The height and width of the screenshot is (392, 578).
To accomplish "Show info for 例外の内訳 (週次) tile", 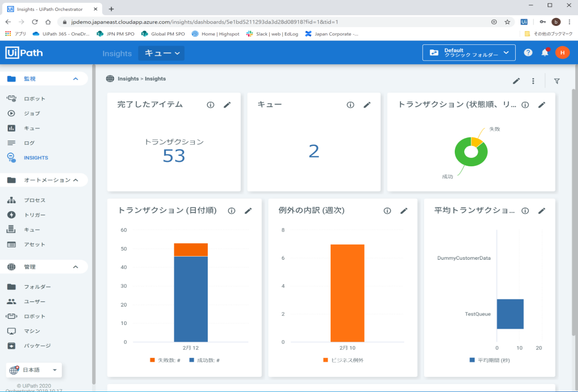I will 387,211.
